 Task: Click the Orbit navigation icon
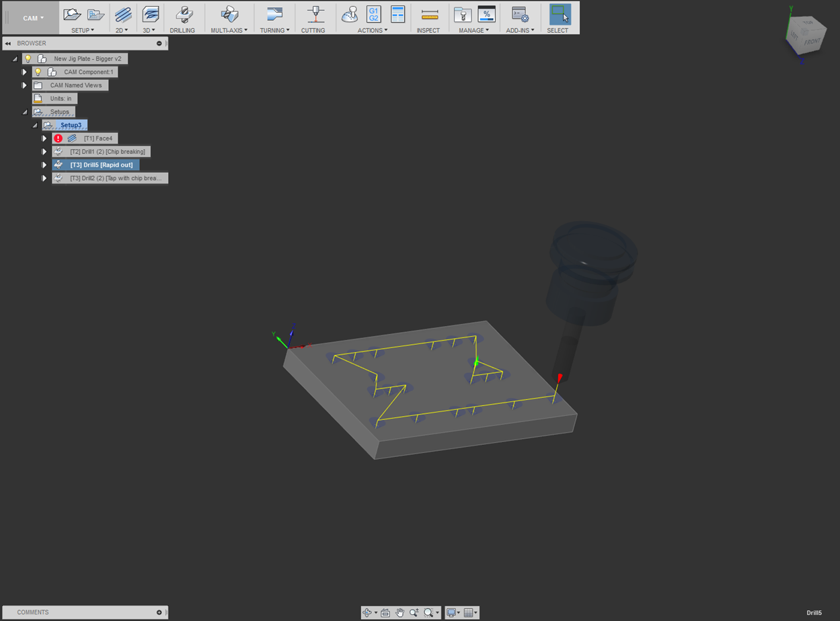point(367,612)
